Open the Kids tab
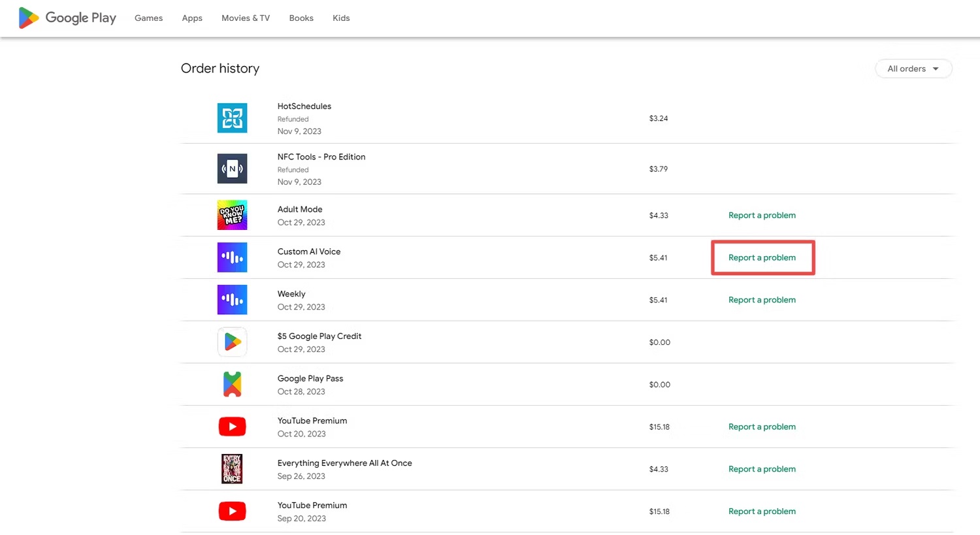Screen dimensions: 980x535 (341, 18)
